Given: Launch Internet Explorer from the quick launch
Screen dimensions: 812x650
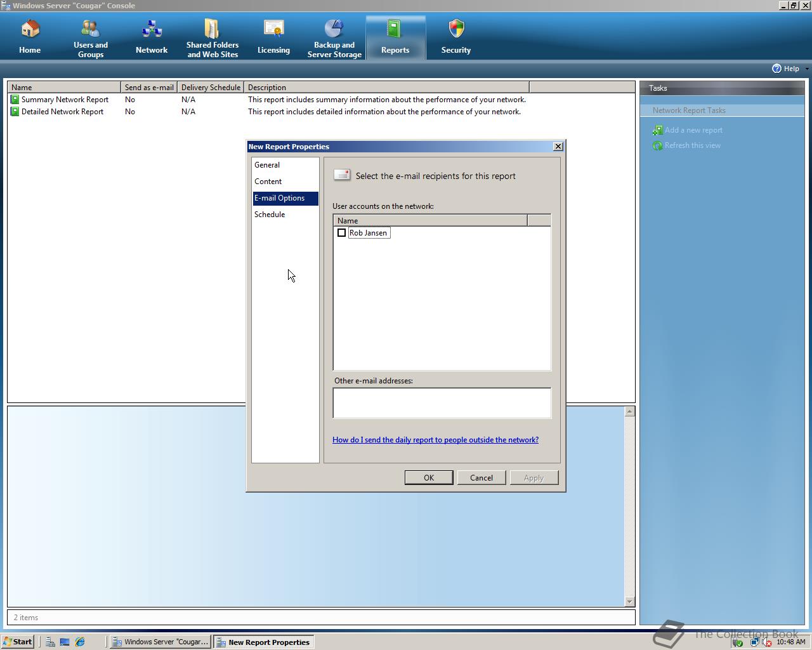Looking at the screenshot, I should (80, 642).
